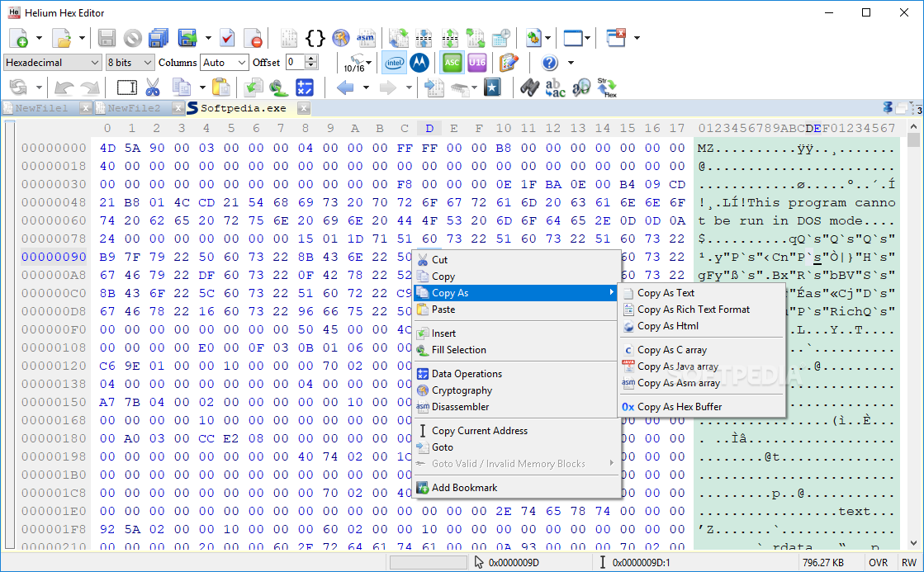Click the Offset value input field
The height and width of the screenshot is (572, 924).
tap(296, 63)
